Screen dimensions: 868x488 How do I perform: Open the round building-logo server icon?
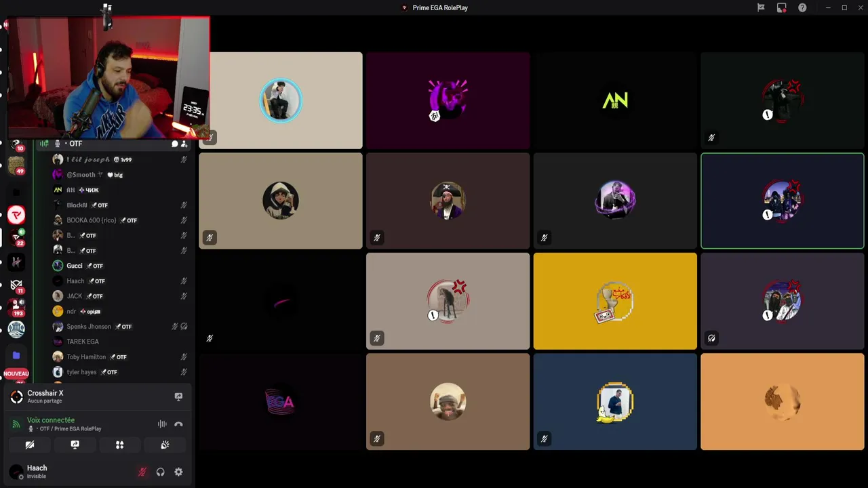coord(16,329)
